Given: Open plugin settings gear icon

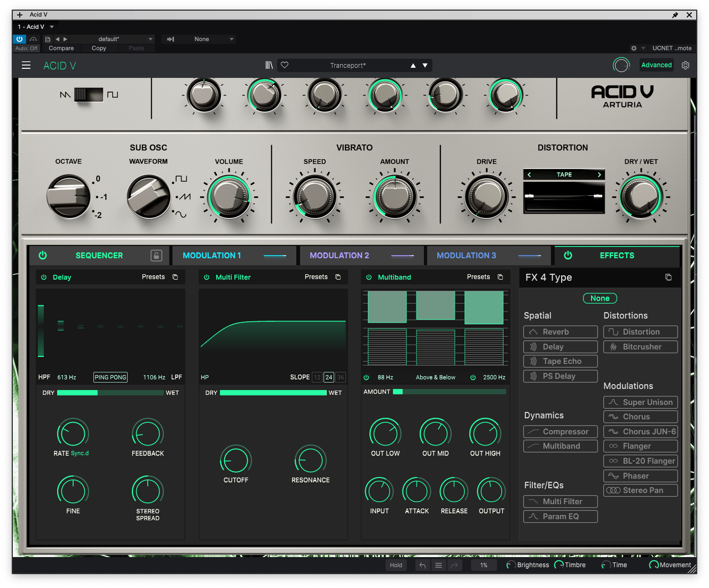Looking at the screenshot, I should [x=686, y=65].
